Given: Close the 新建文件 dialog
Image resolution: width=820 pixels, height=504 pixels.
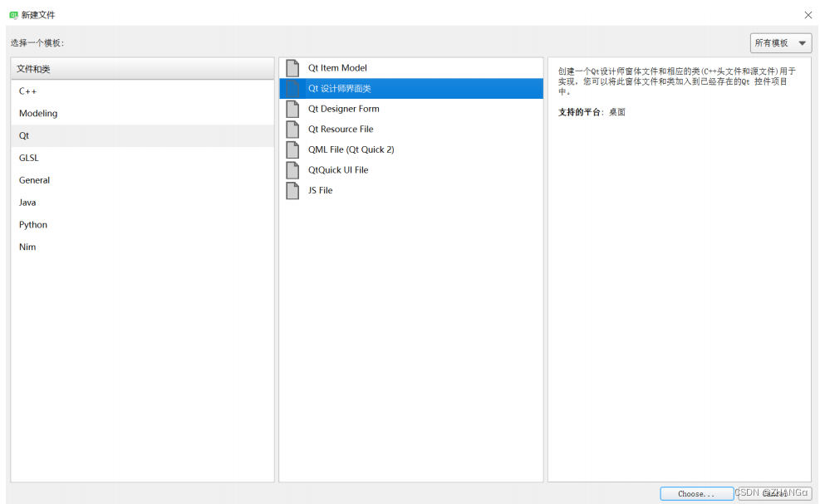Looking at the screenshot, I should [x=808, y=15].
